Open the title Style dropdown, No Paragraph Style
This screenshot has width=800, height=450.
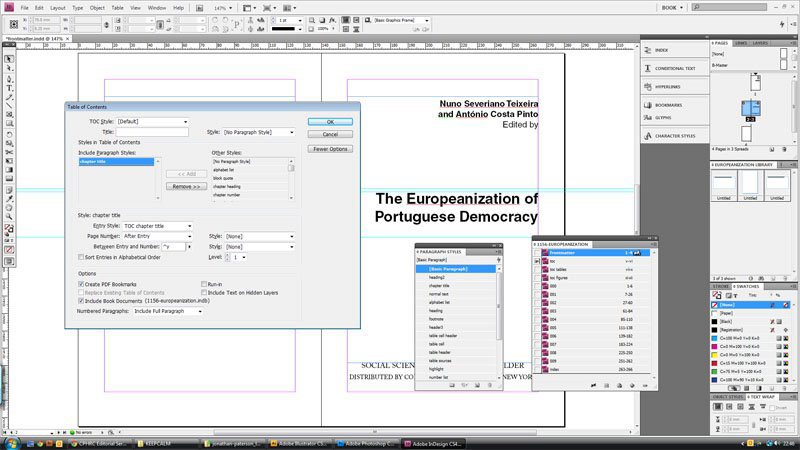coord(259,132)
